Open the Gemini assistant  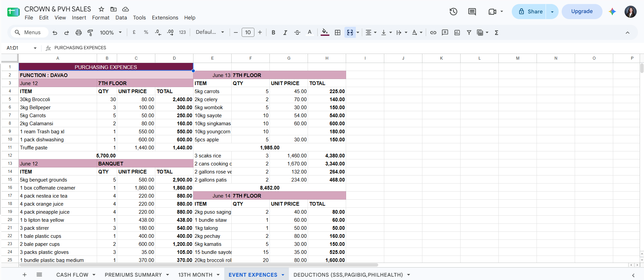click(613, 12)
